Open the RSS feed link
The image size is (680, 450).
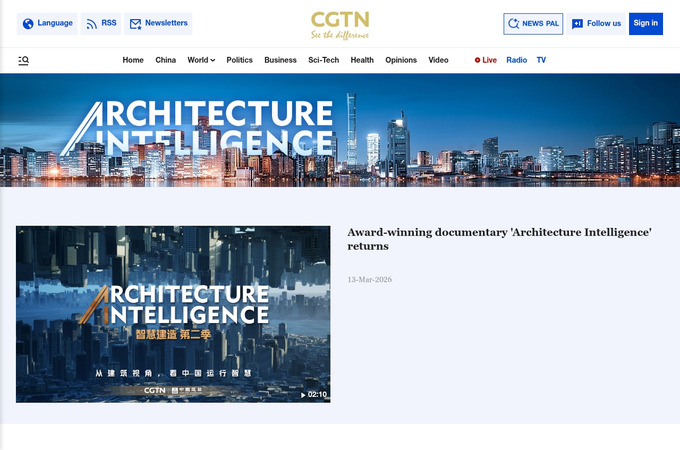101,23
